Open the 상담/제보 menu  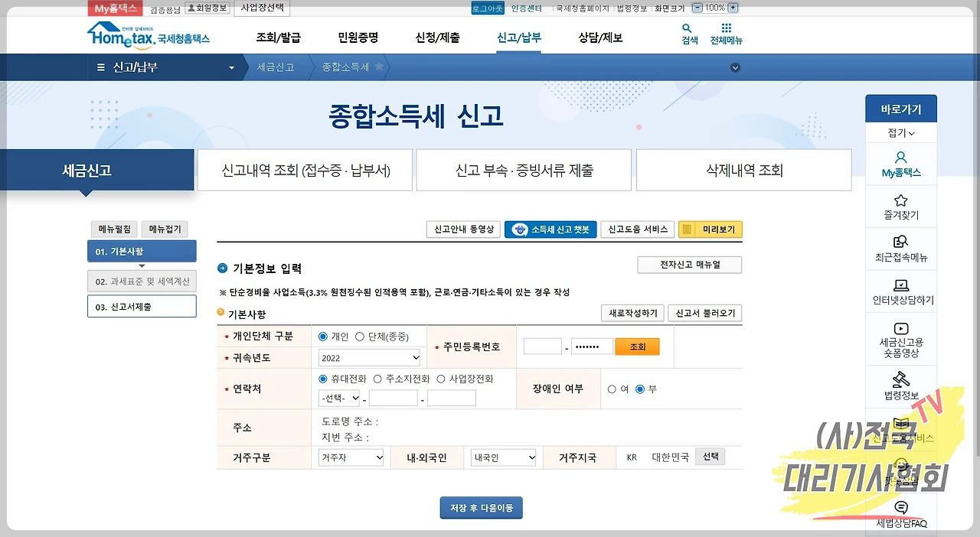coord(600,37)
